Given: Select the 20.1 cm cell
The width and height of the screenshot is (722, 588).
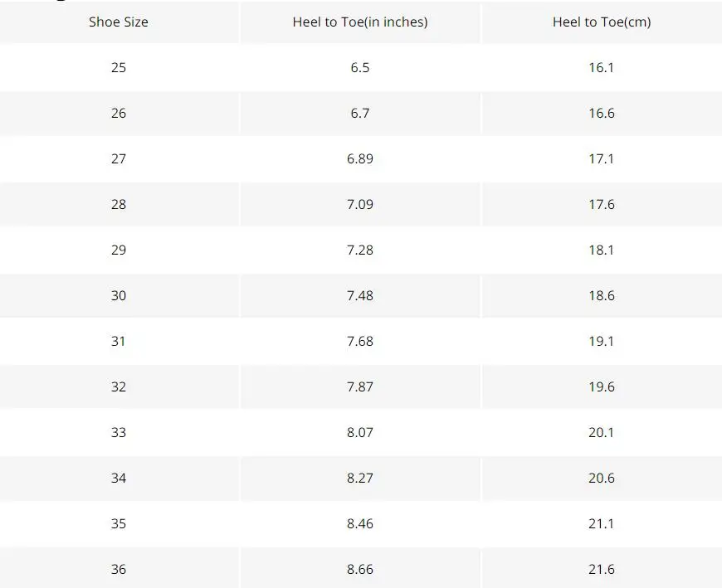Looking at the screenshot, I should [x=602, y=432].
